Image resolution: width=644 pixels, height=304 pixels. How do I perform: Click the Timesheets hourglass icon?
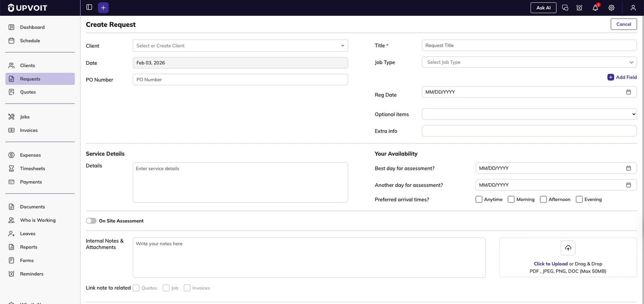click(x=11, y=168)
